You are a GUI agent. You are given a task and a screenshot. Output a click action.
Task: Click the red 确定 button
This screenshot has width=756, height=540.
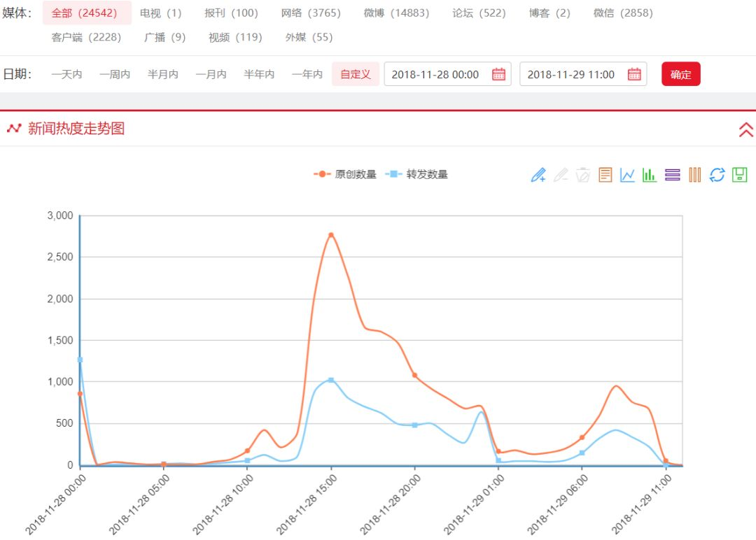coord(681,74)
